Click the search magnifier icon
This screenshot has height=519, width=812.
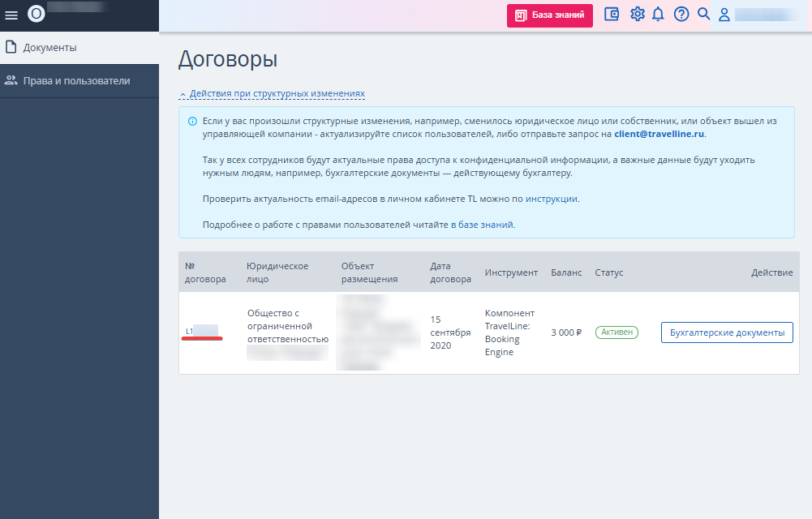(703, 14)
